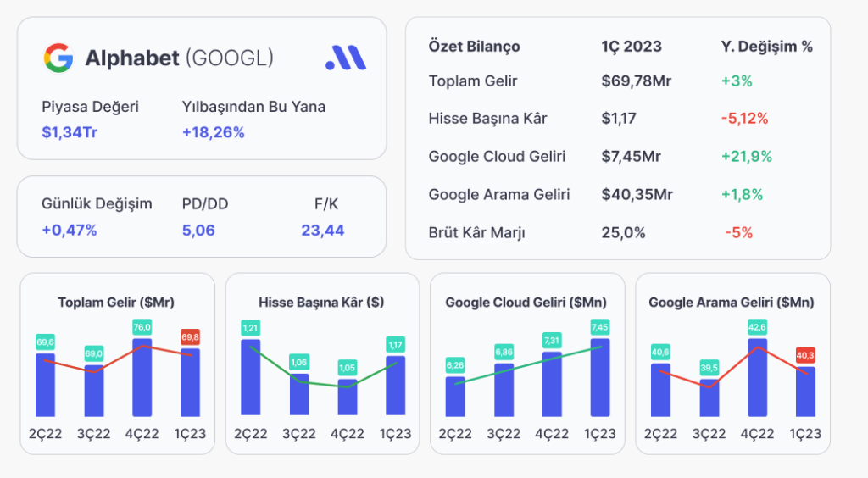Click the Brüt Kâr Marjı row label
The width and height of the screenshot is (868, 478).
[x=476, y=233]
